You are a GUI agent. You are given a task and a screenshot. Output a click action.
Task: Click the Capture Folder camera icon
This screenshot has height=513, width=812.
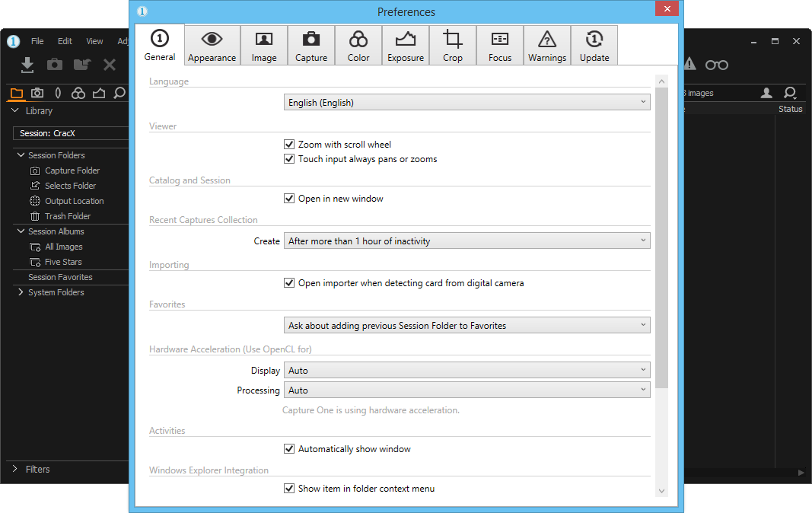pyautogui.click(x=35, y=170)
